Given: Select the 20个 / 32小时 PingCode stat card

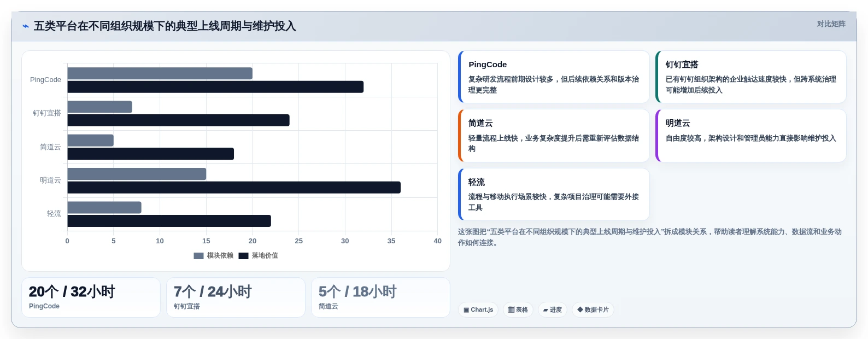Looking at the screenshot, I should pyautogui.click(x=91, y=297).
